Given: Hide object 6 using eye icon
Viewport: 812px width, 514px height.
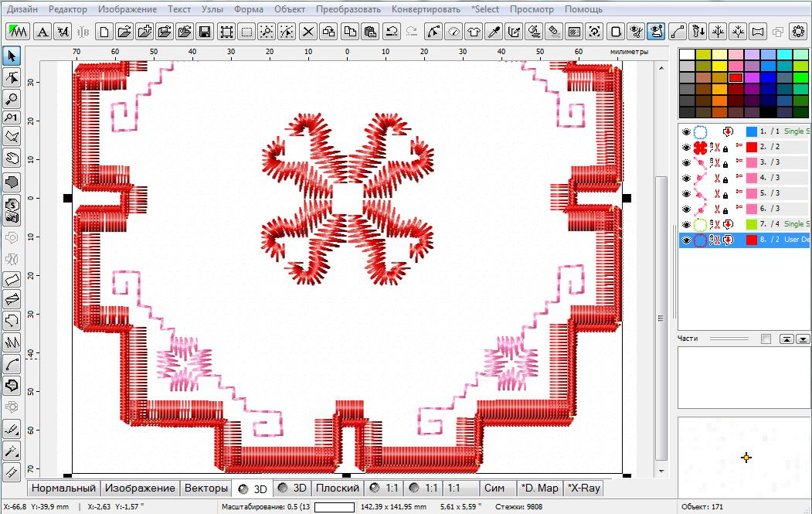Looking at the screenshot, I should coord(686,209).
